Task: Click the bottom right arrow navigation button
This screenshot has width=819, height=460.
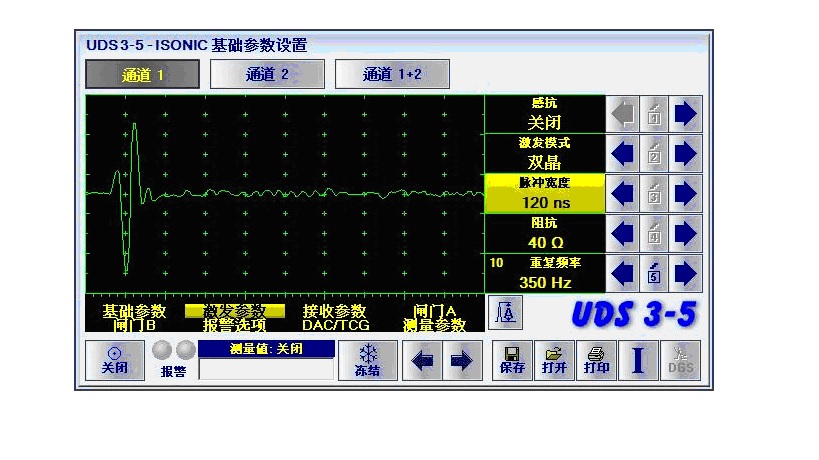Action: click(x=462, y=360)
